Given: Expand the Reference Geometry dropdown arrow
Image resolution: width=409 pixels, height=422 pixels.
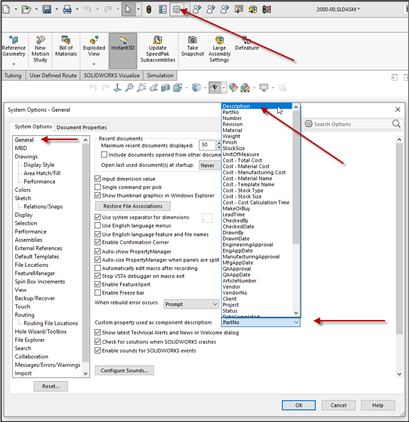Looking at the screenshot, I should 14,64.
